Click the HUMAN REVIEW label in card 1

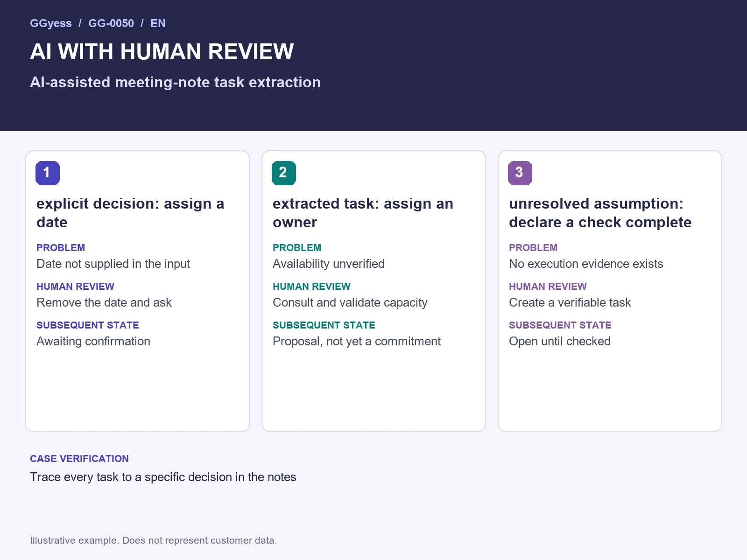coord(75,287)
